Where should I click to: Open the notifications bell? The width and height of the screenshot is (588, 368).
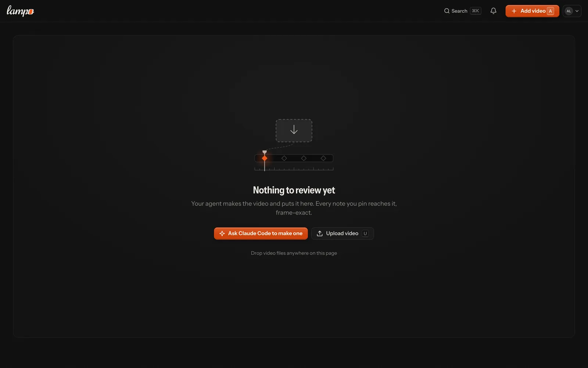coord(493,11)
